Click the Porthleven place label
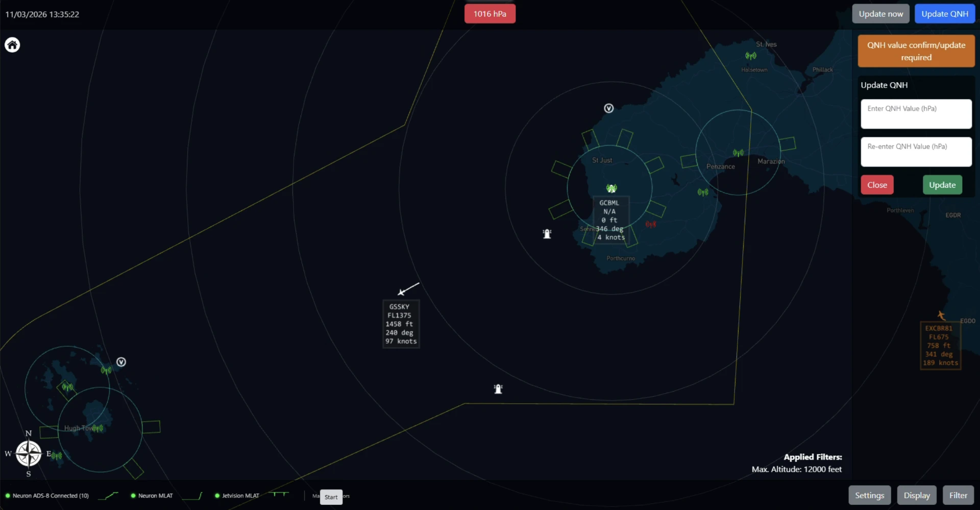This screenshot has height=510, width=980. [x=900, y=210]
